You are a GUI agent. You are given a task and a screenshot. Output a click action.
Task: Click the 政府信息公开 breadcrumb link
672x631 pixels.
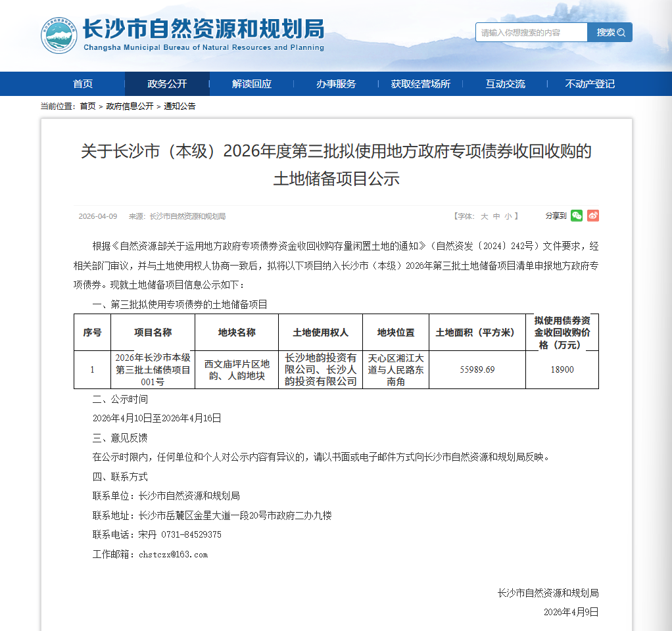(x=130, y=106)
